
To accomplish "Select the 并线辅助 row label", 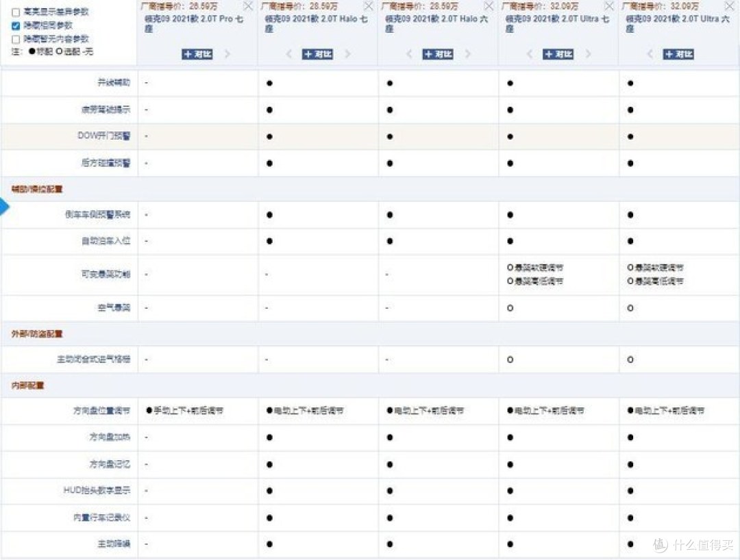I will coord(114,82).
